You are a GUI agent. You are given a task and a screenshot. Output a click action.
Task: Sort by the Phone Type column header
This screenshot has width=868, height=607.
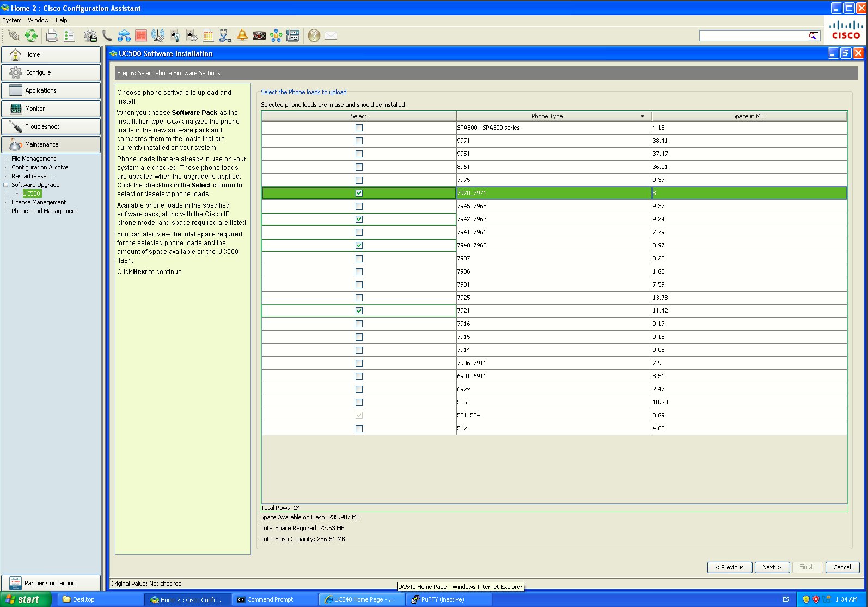[x=554, y=116]
